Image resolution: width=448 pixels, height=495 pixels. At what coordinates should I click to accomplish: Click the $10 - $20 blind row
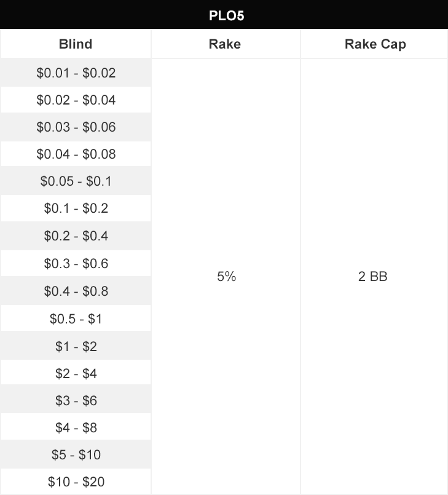click(x=76, y=481)
